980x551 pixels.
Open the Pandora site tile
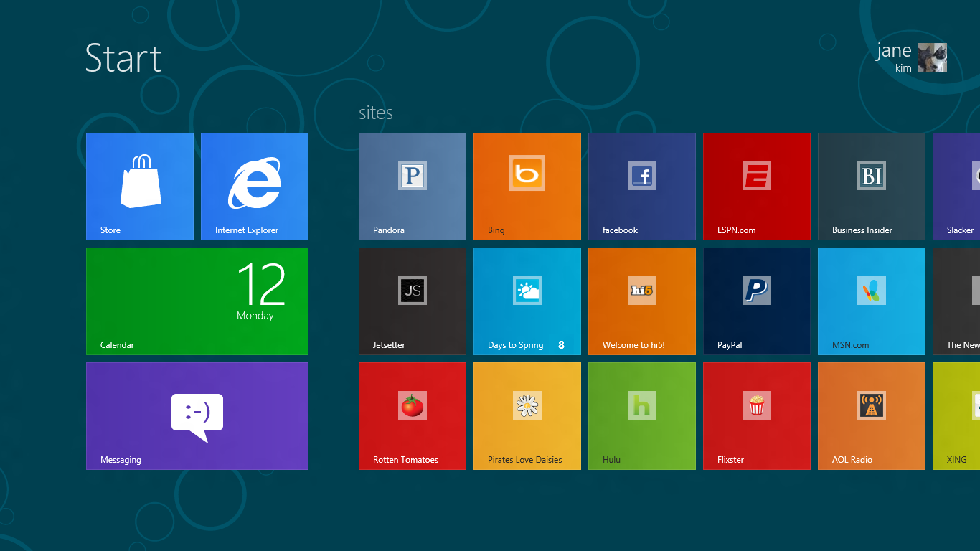413,187
